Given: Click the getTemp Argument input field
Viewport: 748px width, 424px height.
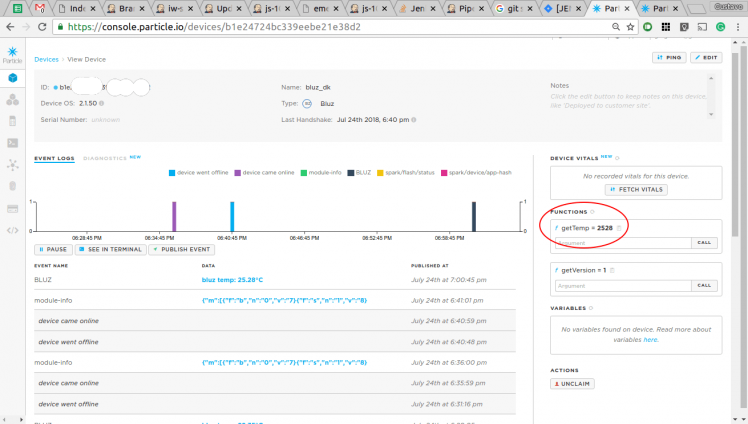Looking at the screenshot, I should pyautogui.click(x=620, y=243).
